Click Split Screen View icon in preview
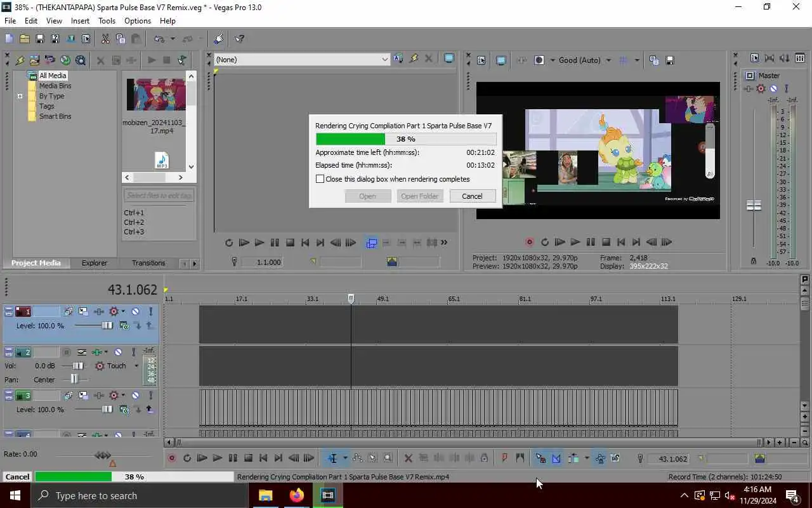 539,60
